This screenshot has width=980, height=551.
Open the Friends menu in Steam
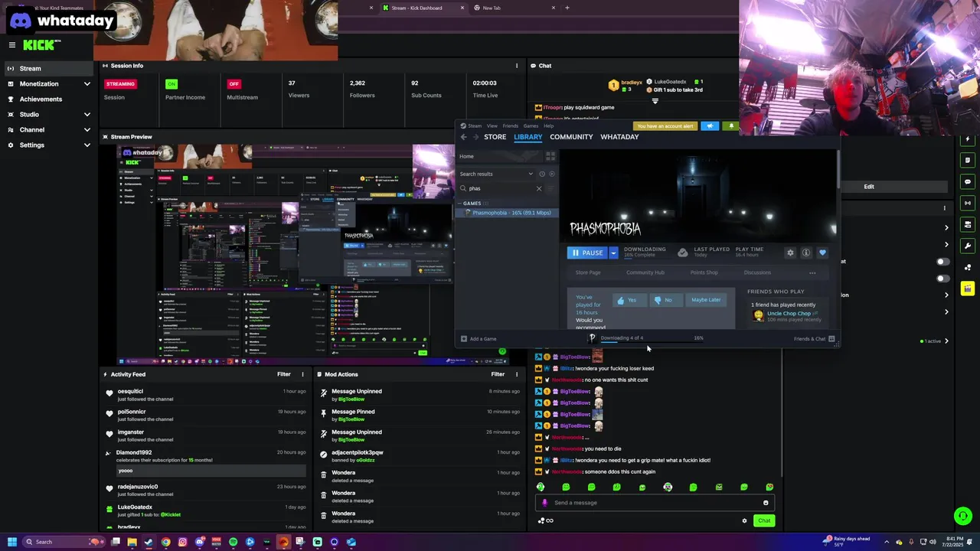coord(511,126)
